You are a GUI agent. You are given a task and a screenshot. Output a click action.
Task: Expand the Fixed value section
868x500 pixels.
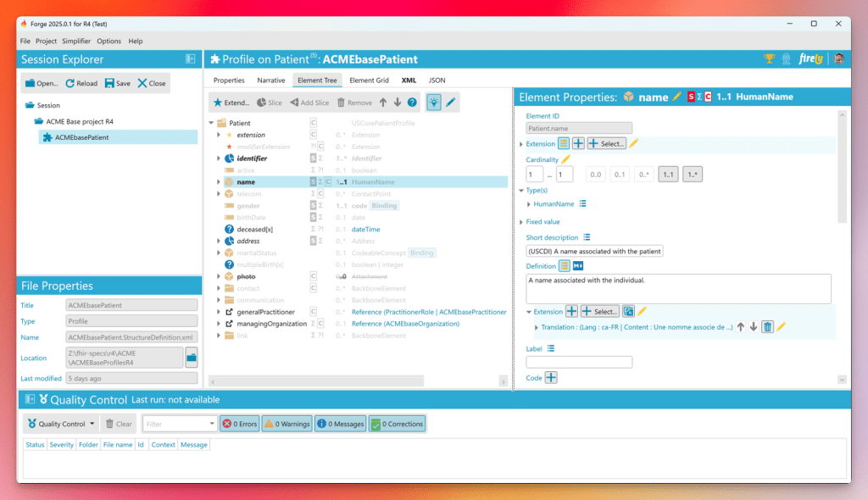[521, 222]
